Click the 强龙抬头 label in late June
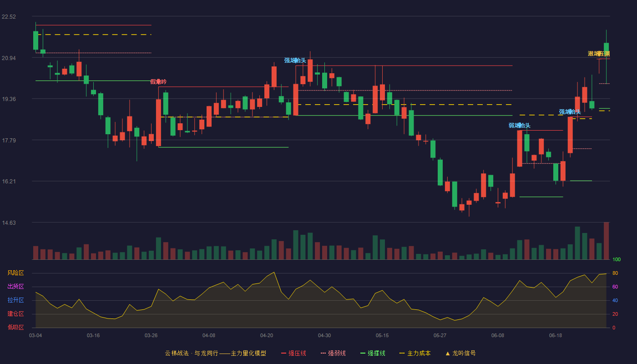Image resolution: width=637 pixels, height=364 pixels. [570, 112]
